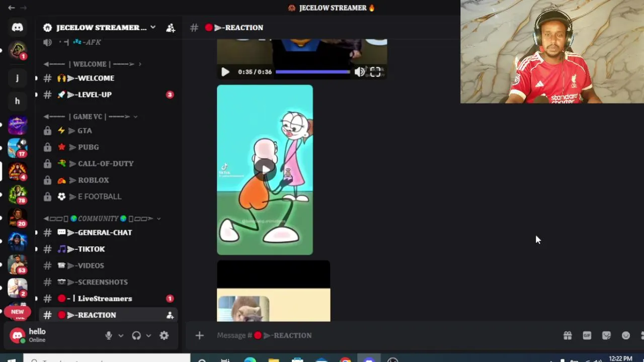
Task: Open Discord icon on Windows taskbar
Action: [369, 359]
